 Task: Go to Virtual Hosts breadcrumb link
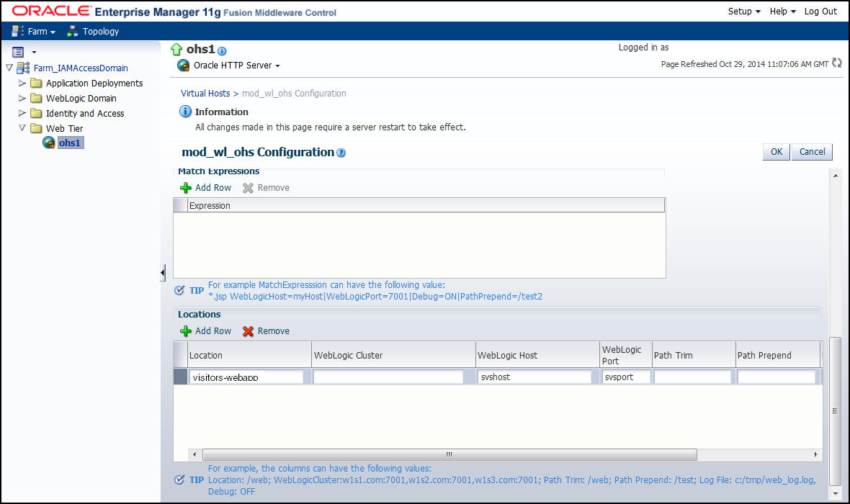pos(205,93)
